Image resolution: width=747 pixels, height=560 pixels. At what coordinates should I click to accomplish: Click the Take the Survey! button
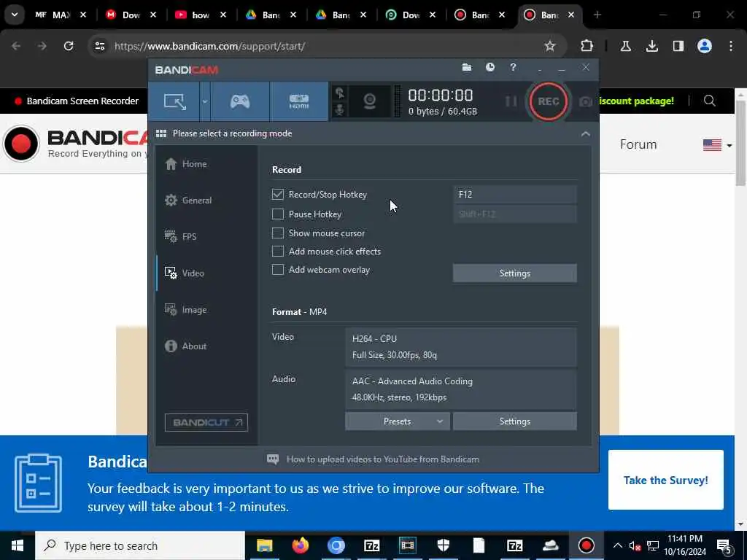coord(665,480)
